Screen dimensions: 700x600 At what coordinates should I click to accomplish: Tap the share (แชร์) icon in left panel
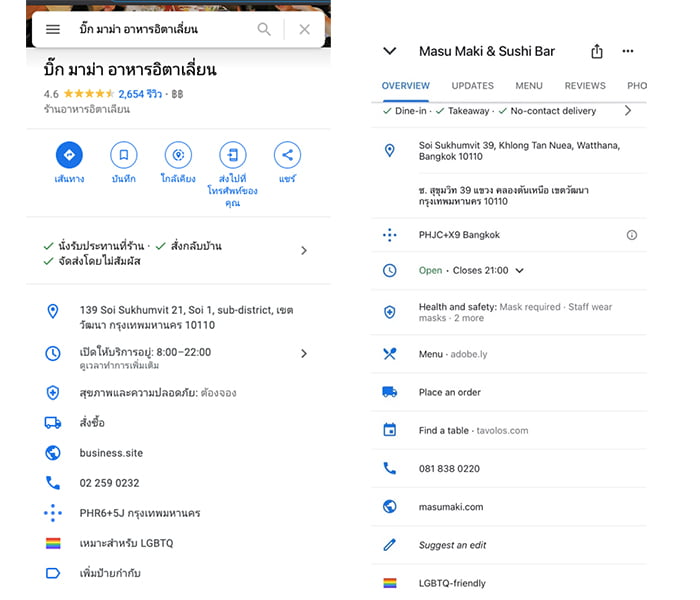click(287, 155)
